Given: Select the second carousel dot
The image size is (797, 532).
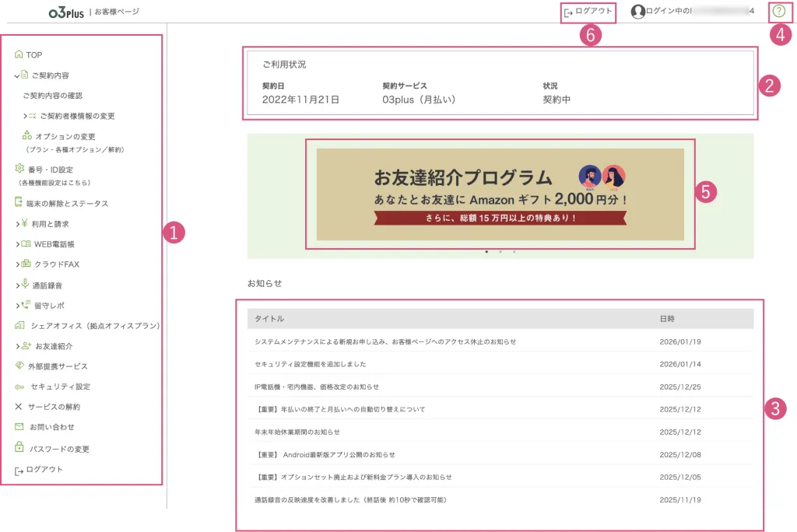Looking at the screenshot, I should tap(500, 251).
